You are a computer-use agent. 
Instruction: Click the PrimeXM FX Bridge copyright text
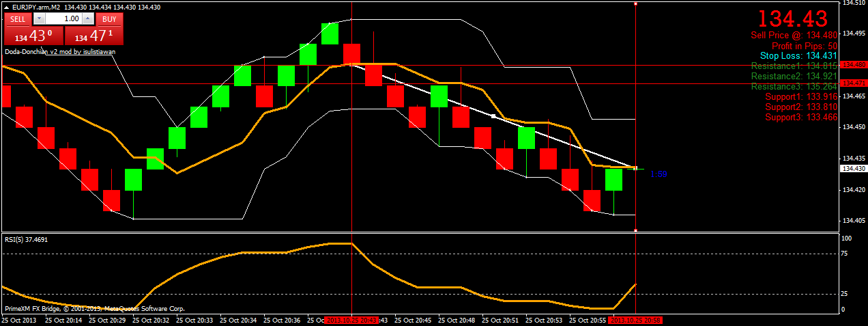94,309
